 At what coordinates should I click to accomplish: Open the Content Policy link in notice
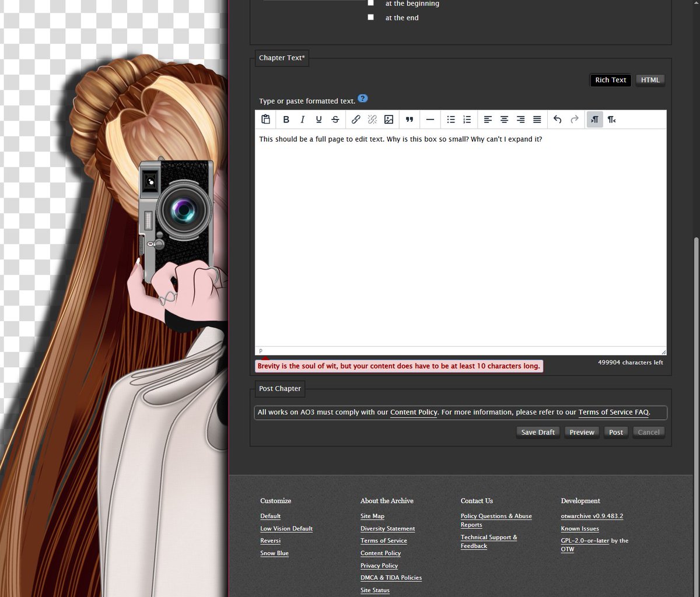[x=414, y=412]
